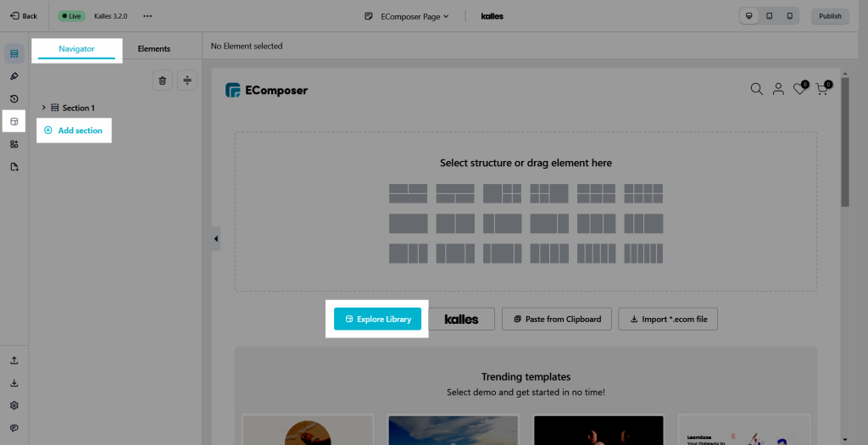Collapse the left panel using arrow handle
Screen dimensions: 868x445
tap(216, 239)
